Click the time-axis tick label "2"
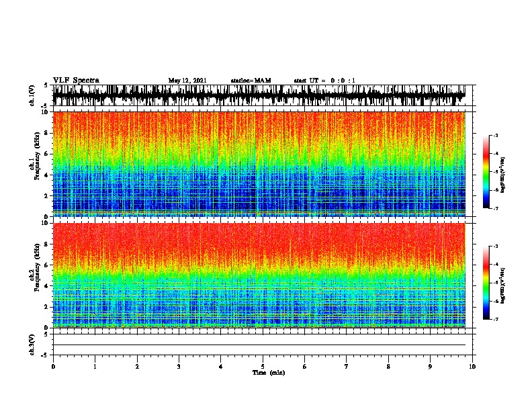 pos(137,367)
